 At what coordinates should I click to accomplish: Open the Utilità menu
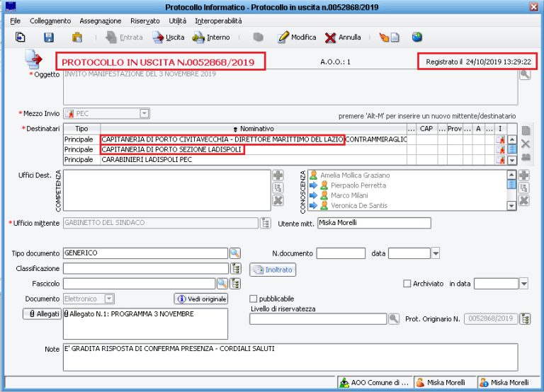point(178,21)
